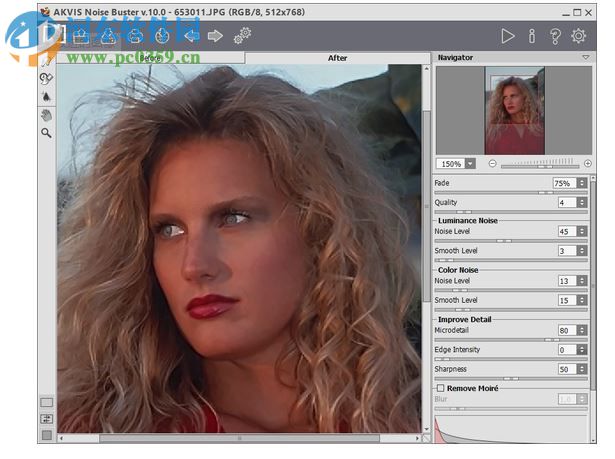Select the Hand pan tool
615x459 pixels.
[46, 115]
